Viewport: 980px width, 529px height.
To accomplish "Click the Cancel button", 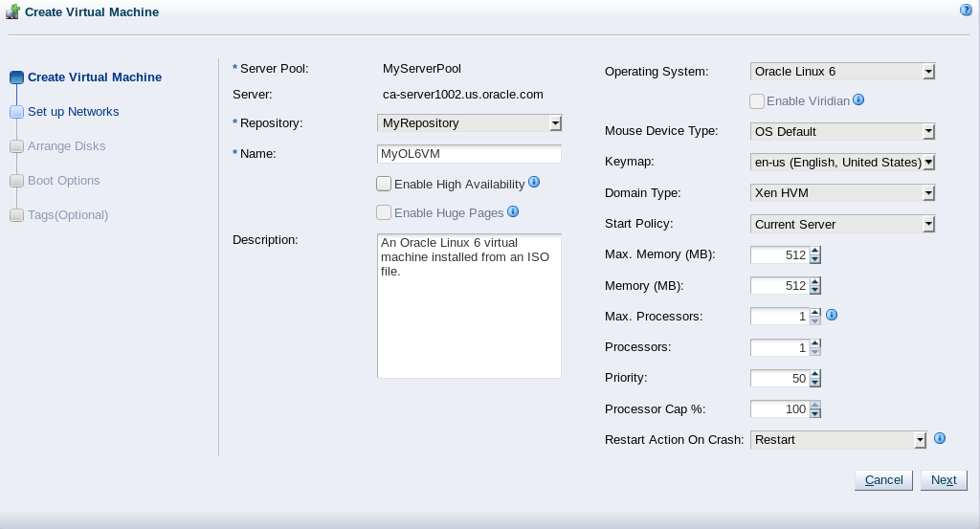I will click(x=883, y=479).
